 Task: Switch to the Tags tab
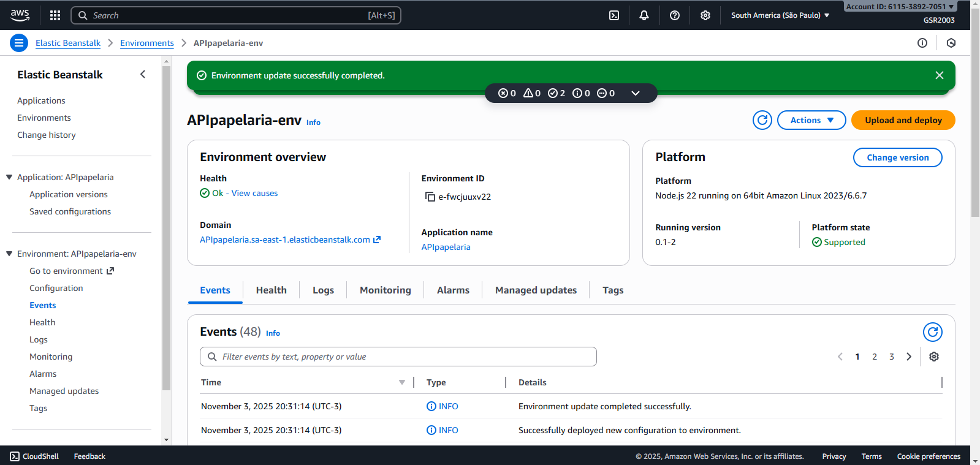click(x=613, y=290)
